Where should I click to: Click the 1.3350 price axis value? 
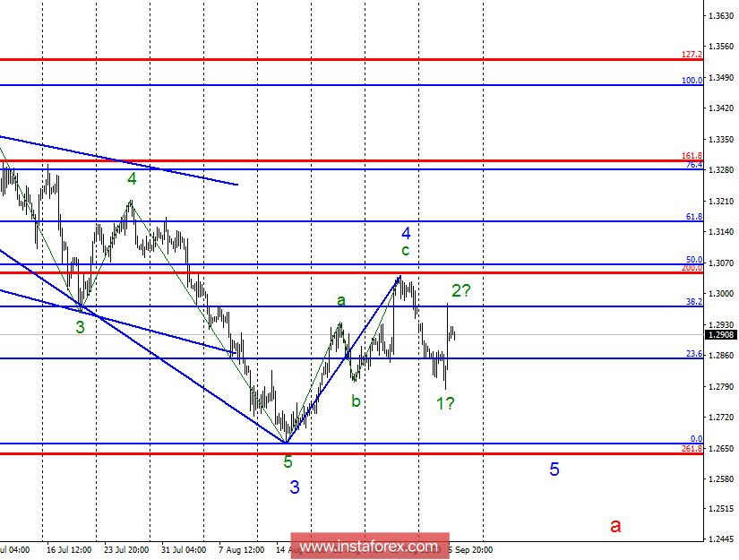pyautogui.click(x=721, y=140)
